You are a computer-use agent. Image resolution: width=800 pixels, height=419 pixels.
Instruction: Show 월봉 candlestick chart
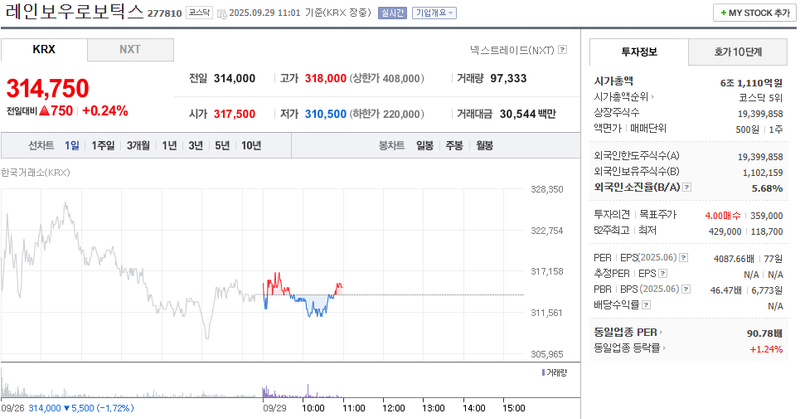point(484,146)
